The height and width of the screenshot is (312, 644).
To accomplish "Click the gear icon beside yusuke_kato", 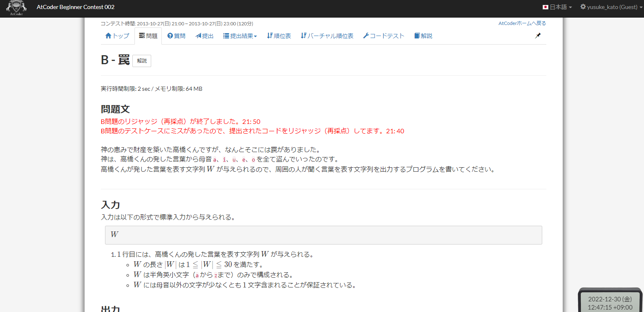I will pos(583,7).
